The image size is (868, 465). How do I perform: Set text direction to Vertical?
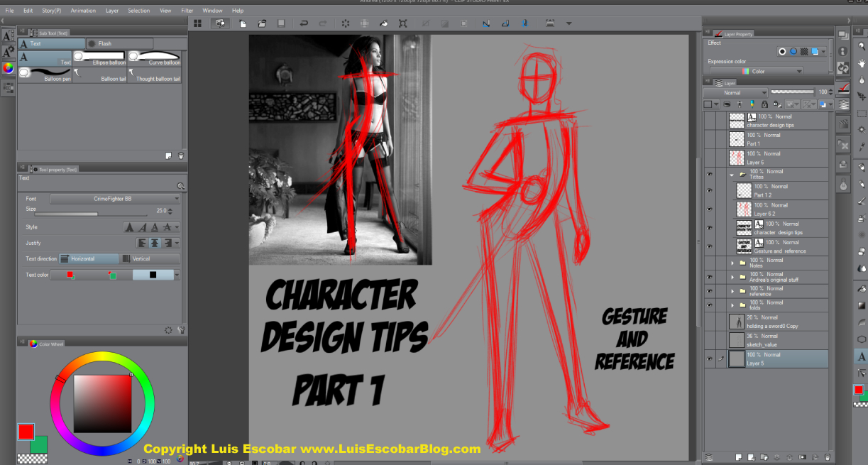[147, 259]
